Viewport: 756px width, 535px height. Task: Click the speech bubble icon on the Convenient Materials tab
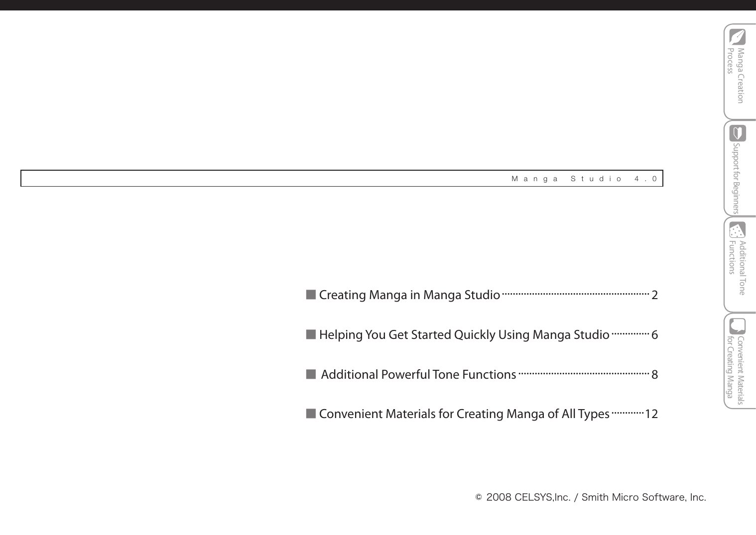(738, 326)
